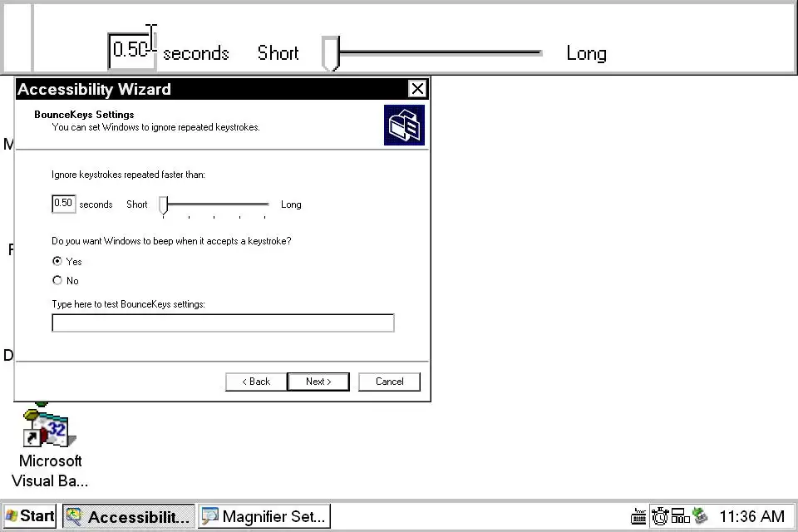
Task: Click the 11:36 AM taskbar clock
Action: click(751, 516)
